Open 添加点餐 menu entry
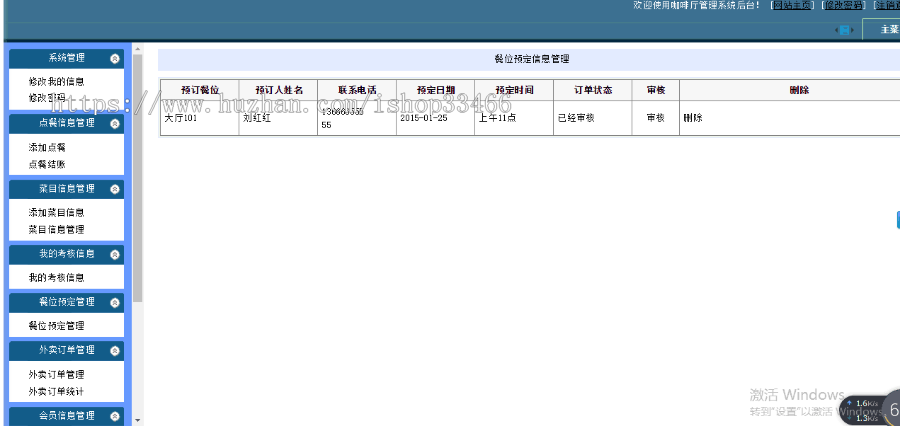Viewport: 900px width, 426px height. pos(47,148)
